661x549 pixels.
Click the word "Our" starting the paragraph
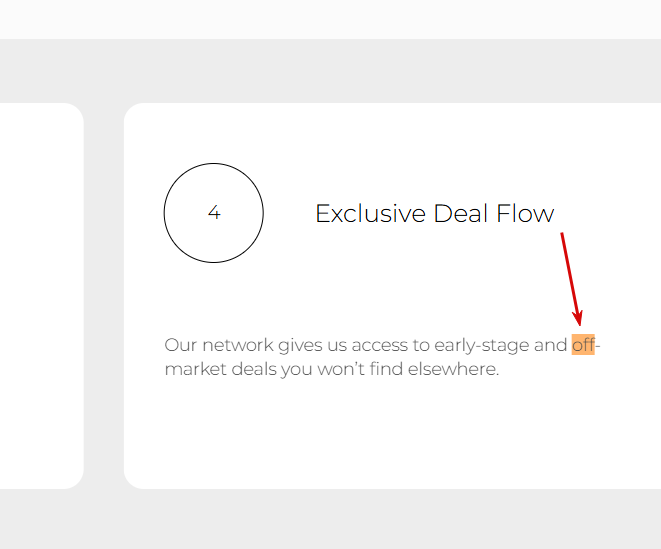coord(181,345)
